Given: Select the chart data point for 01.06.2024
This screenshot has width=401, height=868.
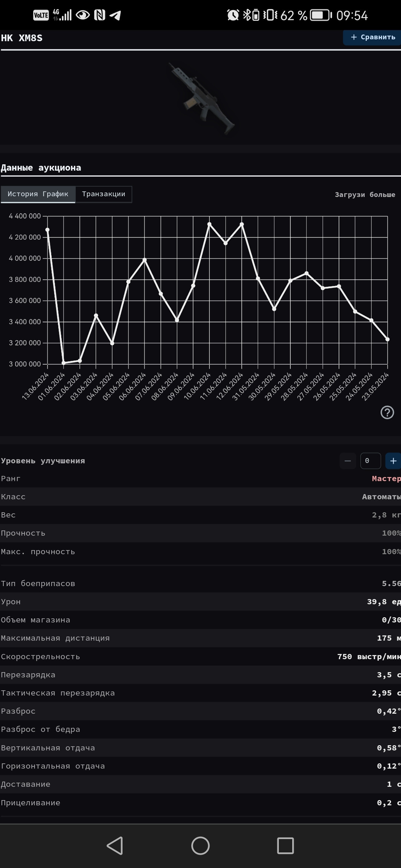Looking at the screenshot, I should tap(63, 363).
